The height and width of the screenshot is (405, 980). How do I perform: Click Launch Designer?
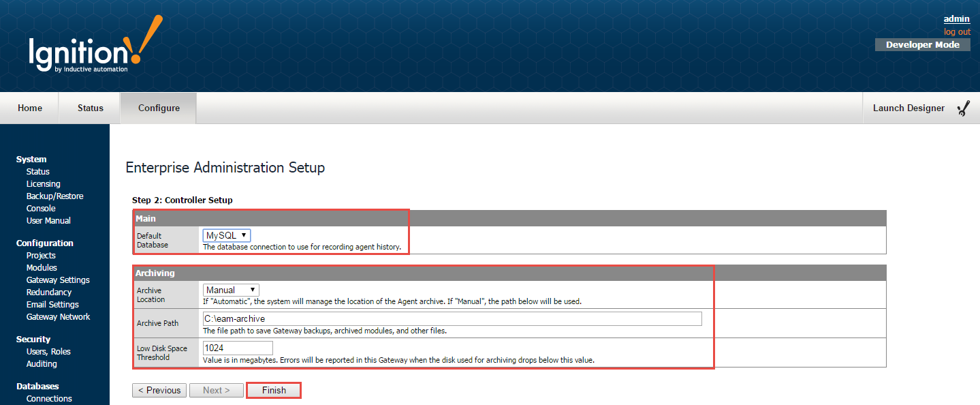coord(908,108)
